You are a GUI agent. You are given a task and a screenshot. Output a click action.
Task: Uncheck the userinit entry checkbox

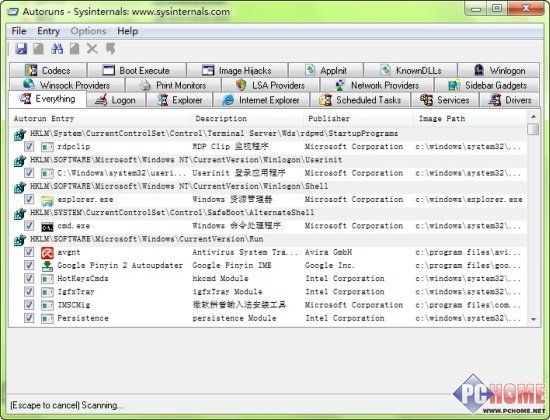29,173
